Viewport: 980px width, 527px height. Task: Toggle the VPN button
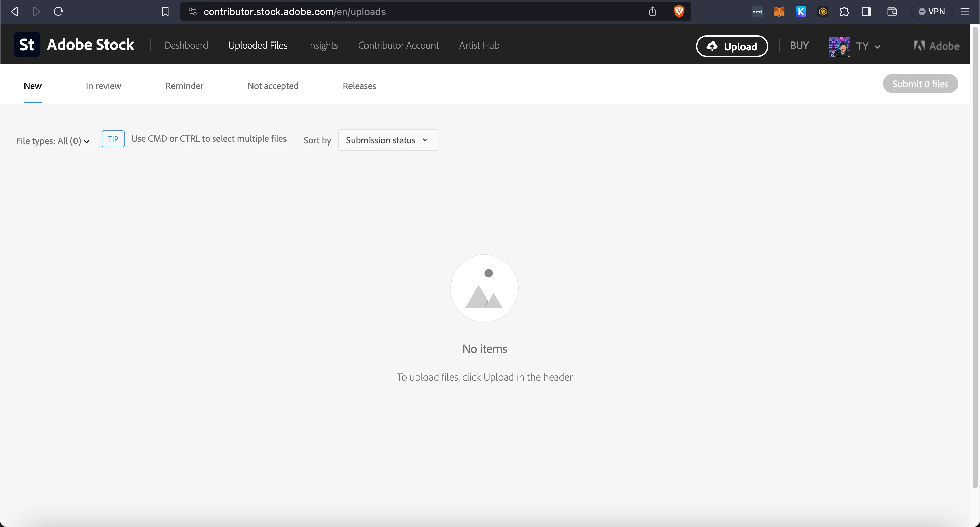pyautogui.click(x=932, y=12)
